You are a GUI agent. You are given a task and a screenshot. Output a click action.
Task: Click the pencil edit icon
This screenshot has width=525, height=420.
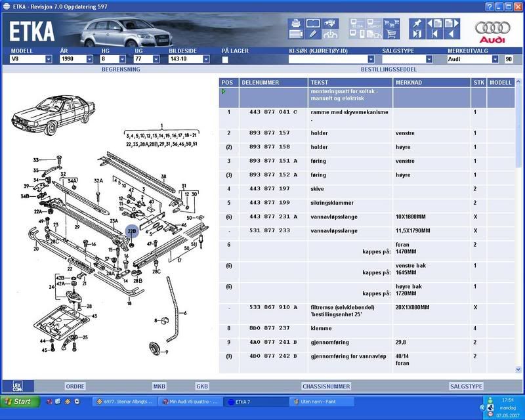pos(313,35)
